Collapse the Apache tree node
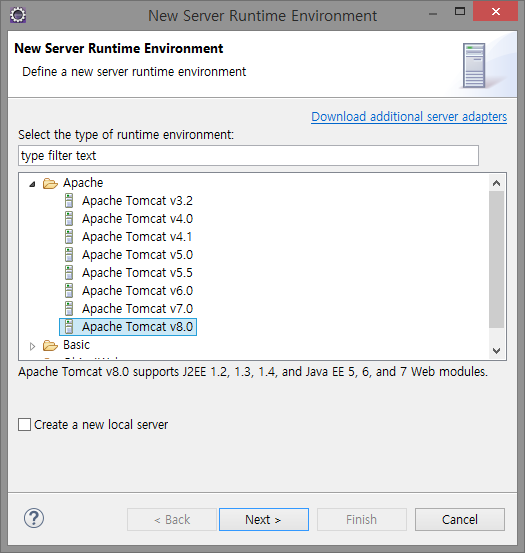 [32, 184]
